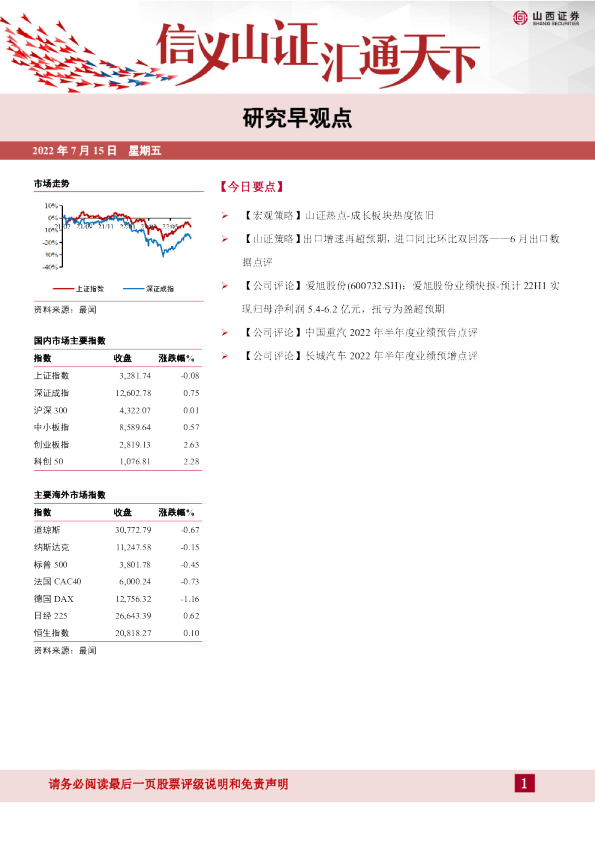Select the 创业板指 row in index table
Screen dimensions: 595x842
pyautogui.click(x=117, y=445)
